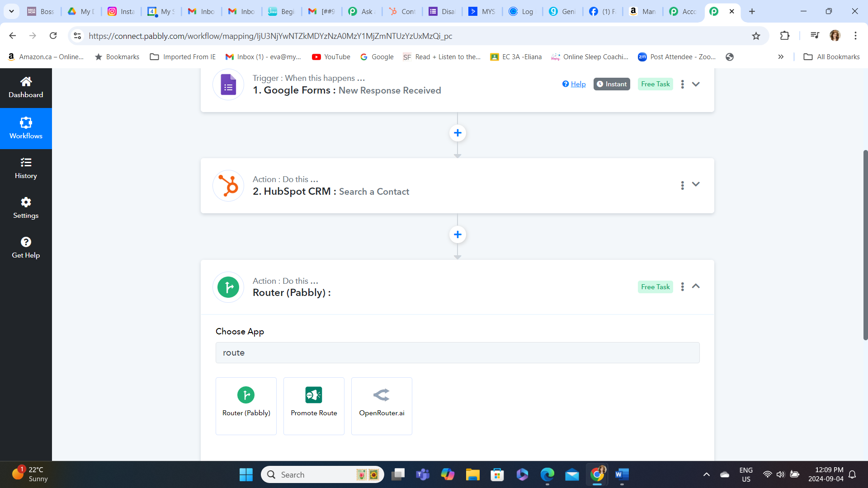Open the weather widget
The height and width of the screenshot is (488, 868).
coord(30,474)
